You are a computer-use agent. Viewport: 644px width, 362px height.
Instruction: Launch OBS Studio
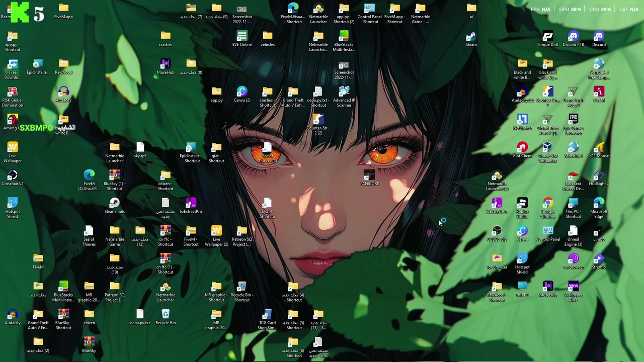[x=497, y=233]
